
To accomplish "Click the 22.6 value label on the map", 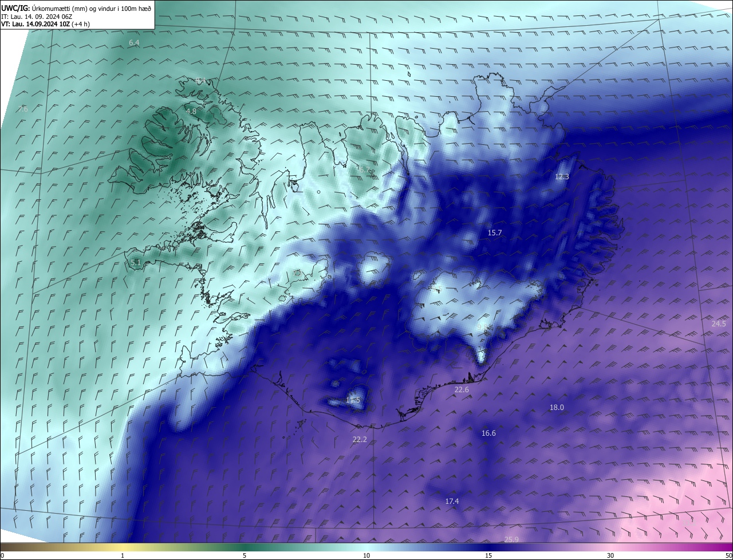I will pos(462,389).
